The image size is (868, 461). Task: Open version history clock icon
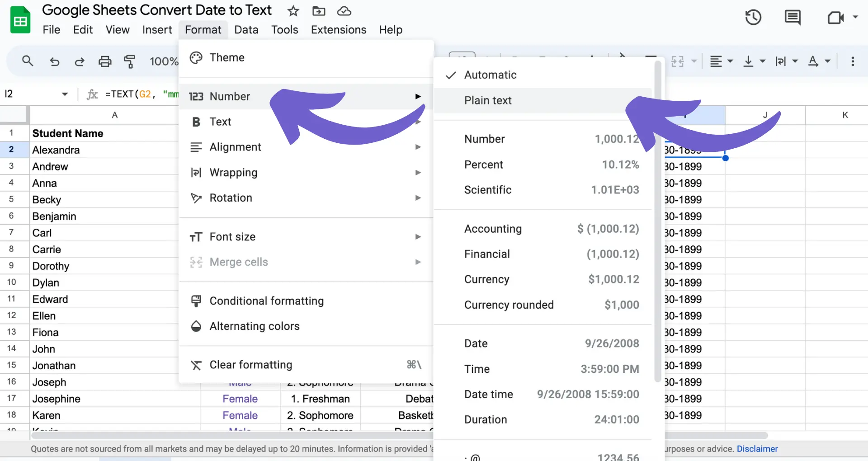[x=753, y=18]
